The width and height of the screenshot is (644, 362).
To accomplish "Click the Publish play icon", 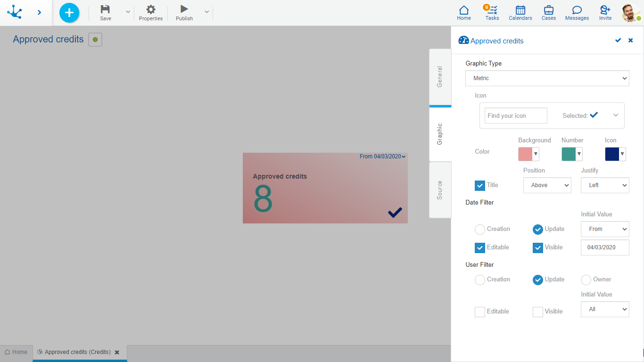I will 184,9.
